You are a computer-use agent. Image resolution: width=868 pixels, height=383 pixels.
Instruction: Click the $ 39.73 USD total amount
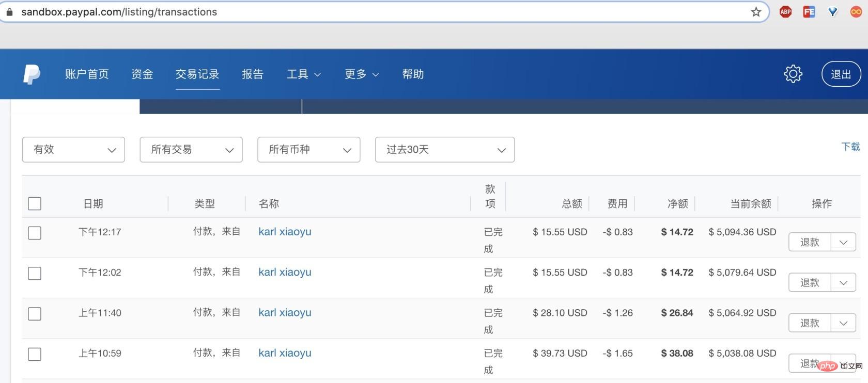tap(560, 353)
